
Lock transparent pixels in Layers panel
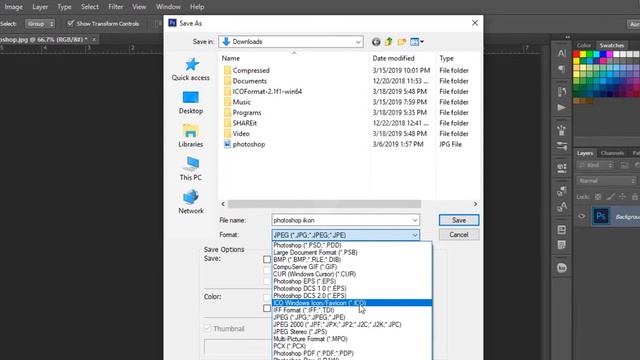(x=598, y=197)
